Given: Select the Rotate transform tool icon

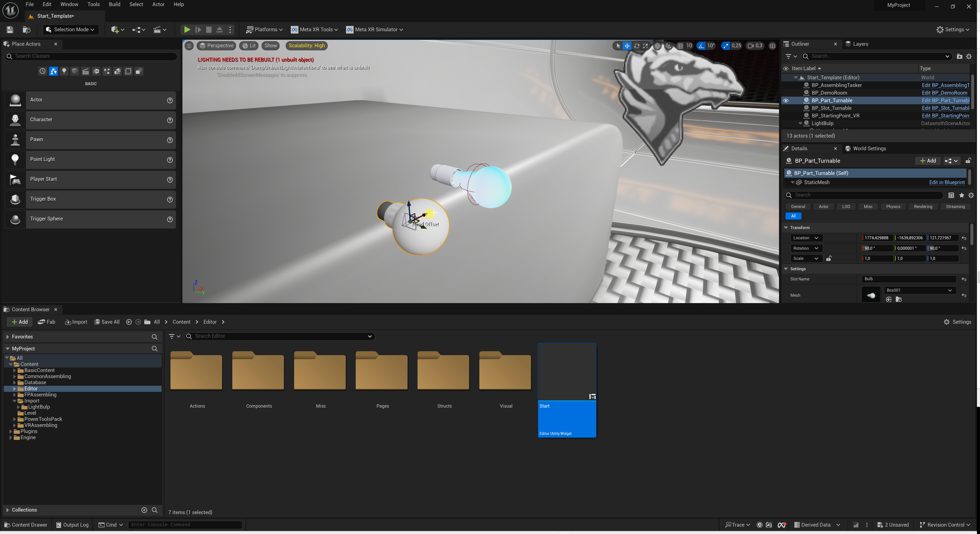Looking at the screenshot, I should click(x=637, y=46).
